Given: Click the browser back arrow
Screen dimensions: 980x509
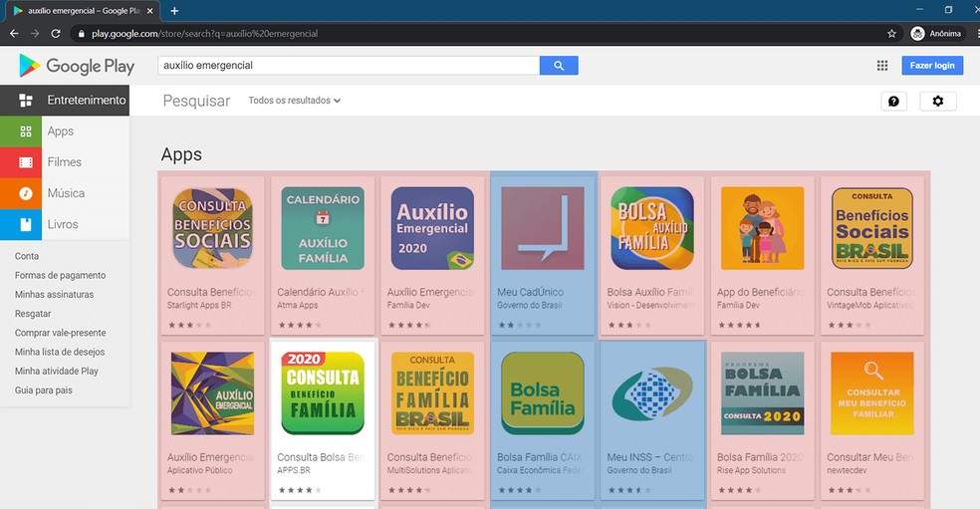Looking at the screenshot, I should click(x=14, y=33).
